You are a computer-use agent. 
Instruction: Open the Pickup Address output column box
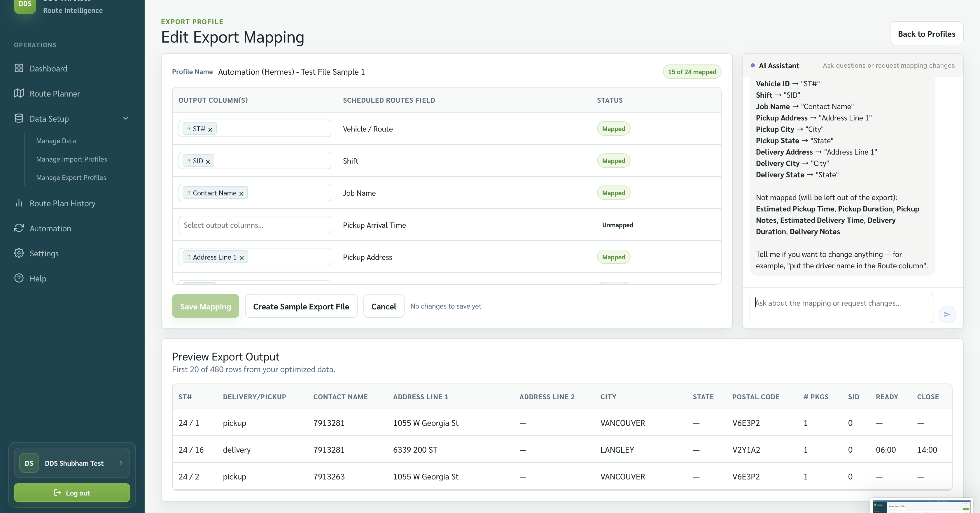255,257
